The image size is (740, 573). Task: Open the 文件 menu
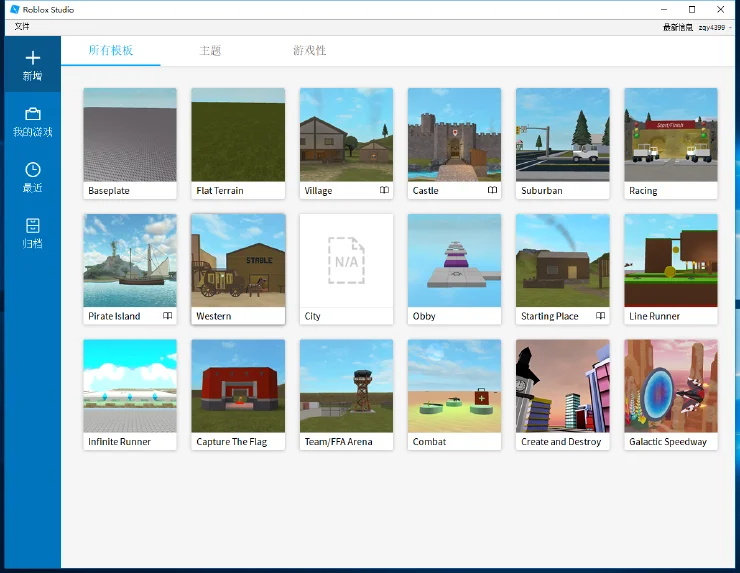pyautogui.click(x=22, y=27)
